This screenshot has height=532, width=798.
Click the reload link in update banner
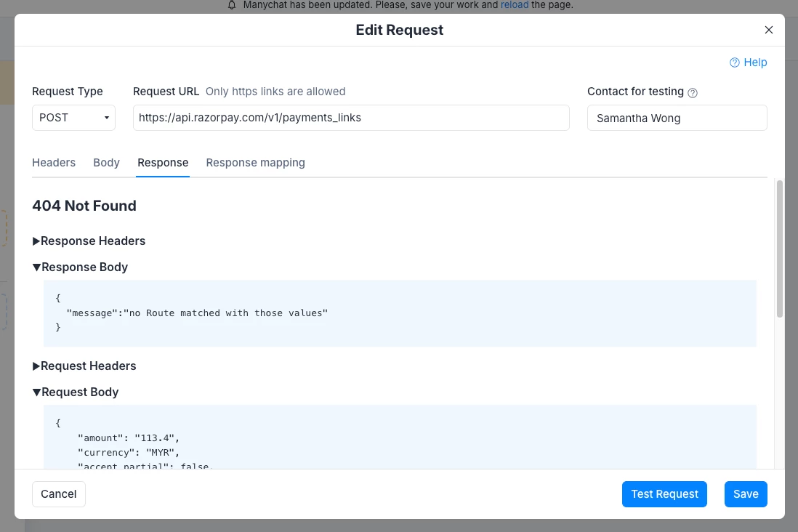(x=515, y=5)
